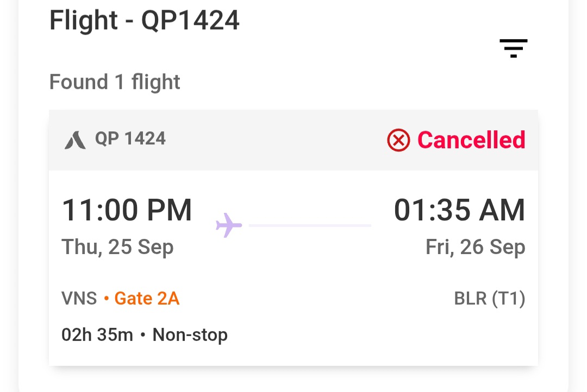Toggle the flight QP 1424 card header
This screenshot has height=392, width=587.
(293, 140)
